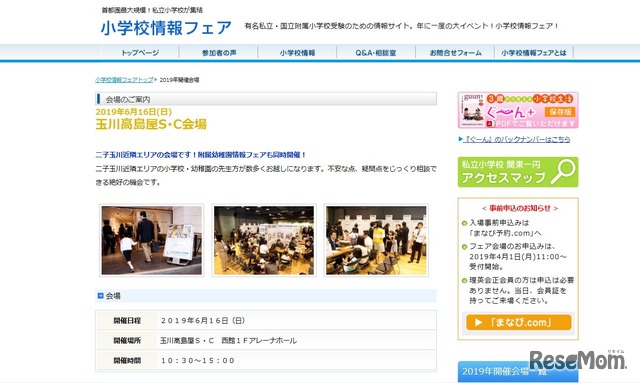Click the 小学校情報フェア site logo title
640x383 pixels.
click(x=166, y=28)
